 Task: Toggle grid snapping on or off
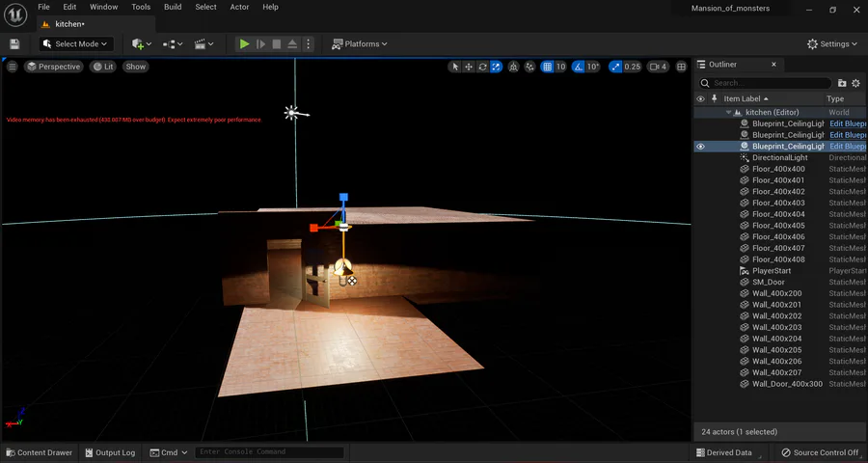point(548,67)
